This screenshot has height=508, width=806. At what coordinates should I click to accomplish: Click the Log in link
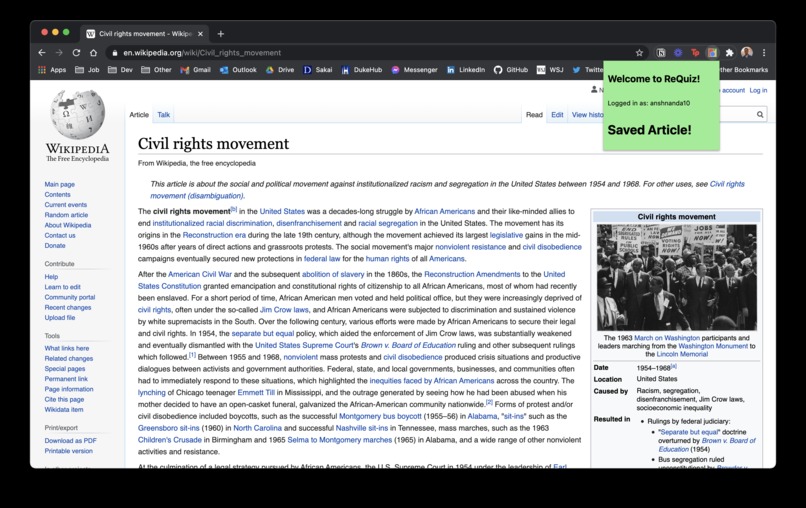(758, 90)
